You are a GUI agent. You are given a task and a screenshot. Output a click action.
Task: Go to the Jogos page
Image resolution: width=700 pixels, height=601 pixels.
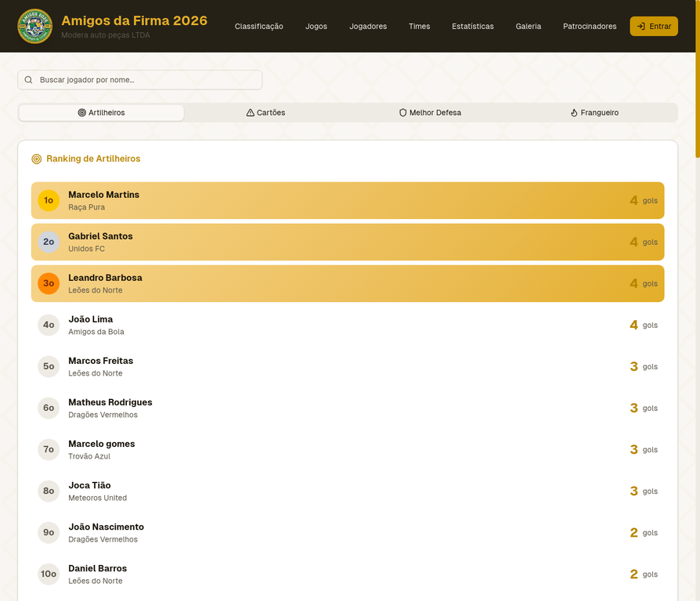click(x=316, y=27)
